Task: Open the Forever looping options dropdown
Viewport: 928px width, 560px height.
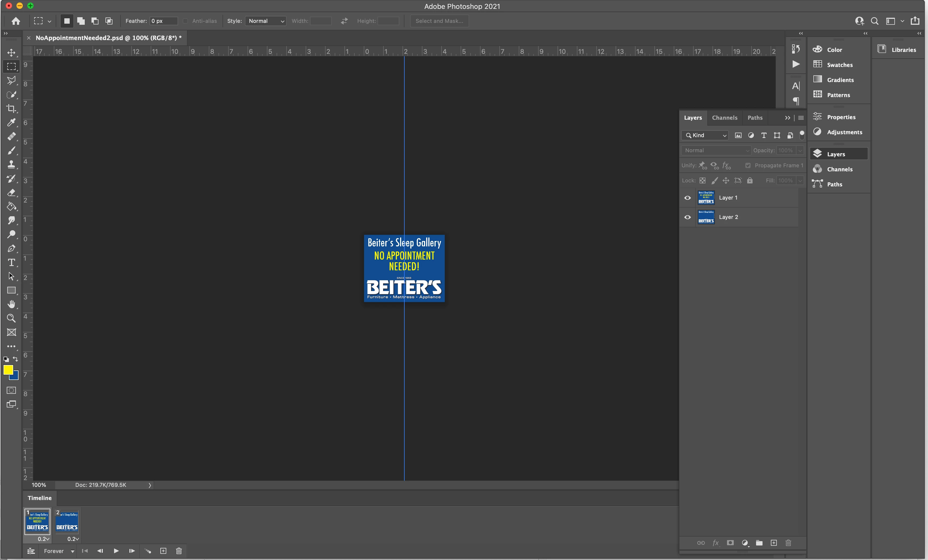Action: pyautogui.click(x=59, y=551)
